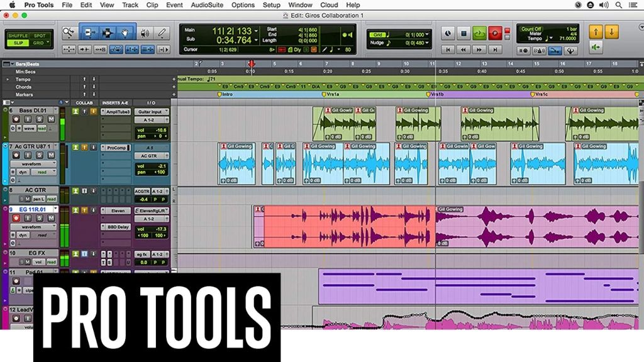Image resolution: width=644 pixels, height=362 pixels.
Task: Open macOS Spotlight search
Action: coord(619,5)
